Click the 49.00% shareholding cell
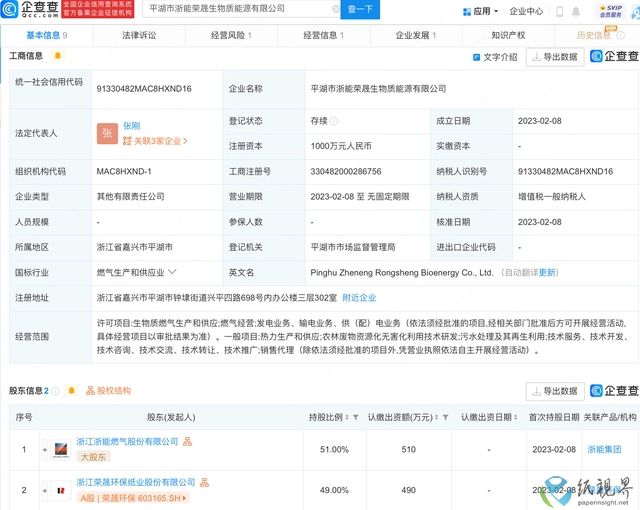The height and width of the screenshot is (510, 640). click(334, 490)
